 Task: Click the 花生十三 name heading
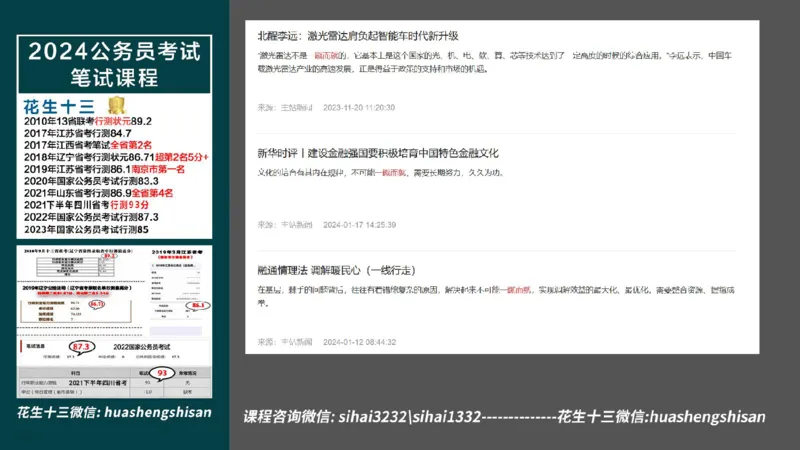(59, 107)
